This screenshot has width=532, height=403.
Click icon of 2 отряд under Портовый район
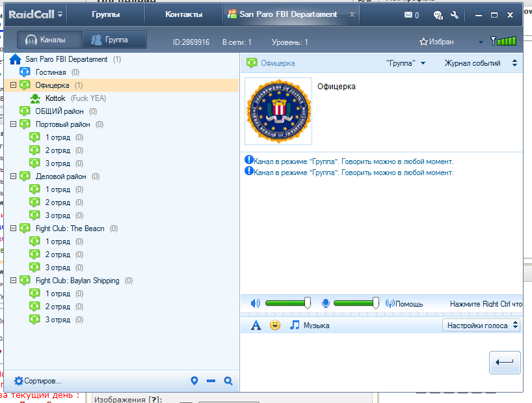coord(34,150)
